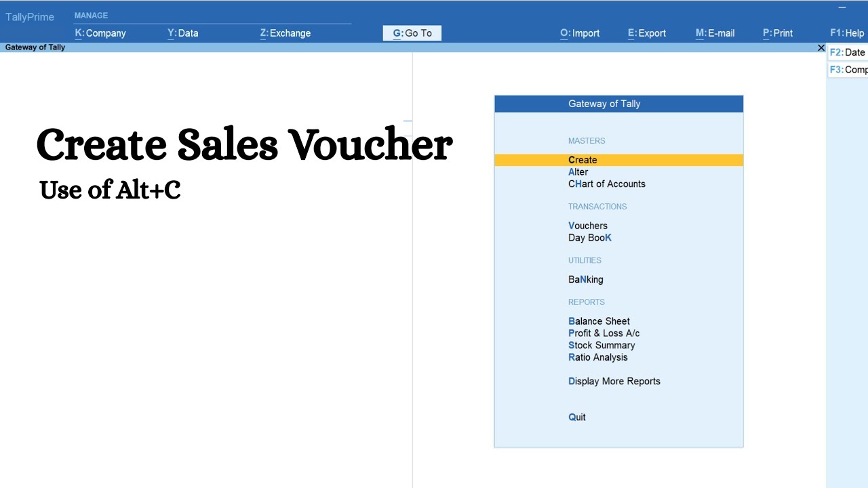
Task: Click the F2: Date button
Action: pos(848,52)
